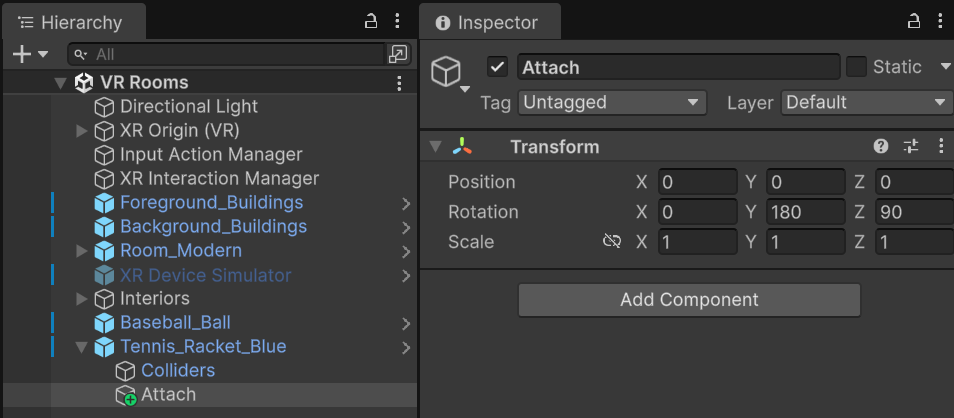Open the Tag dropdown set to Untagged
The height and width of the screenshot is (418, 954).
click(x=612, y=102)
